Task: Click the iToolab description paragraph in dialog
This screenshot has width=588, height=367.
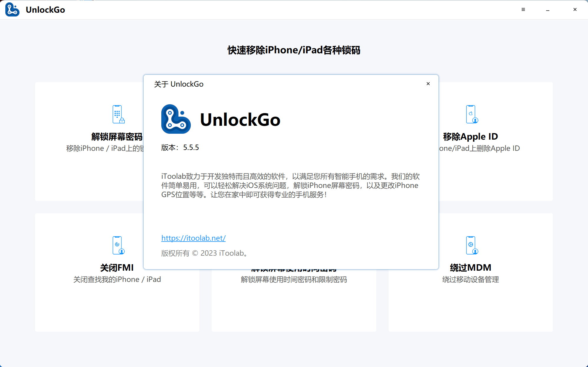Action: (x=290, y=185)
